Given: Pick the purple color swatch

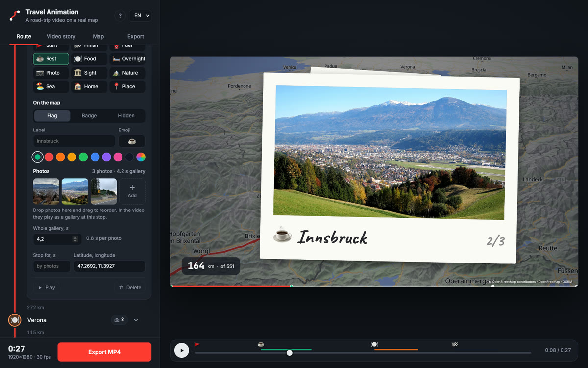Looking at the screenshot, I should [106, 157].
